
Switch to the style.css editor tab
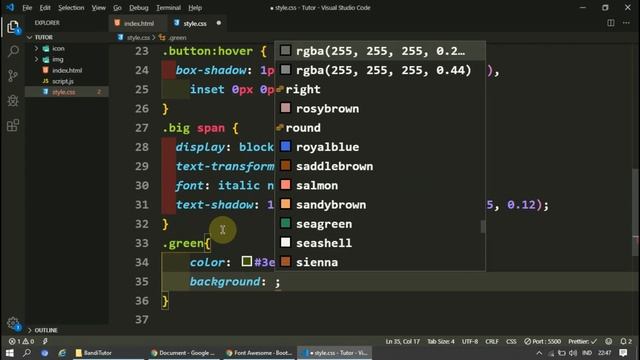[x=196, y=23]
